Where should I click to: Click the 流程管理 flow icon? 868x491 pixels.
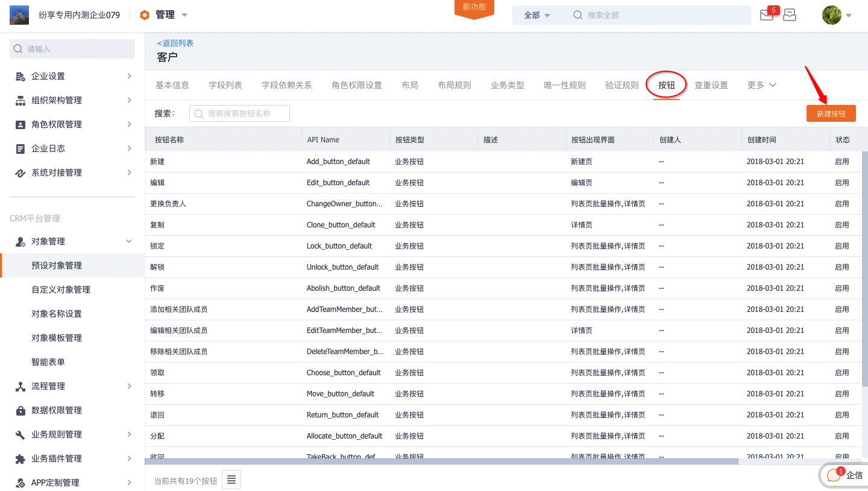point(20,386)
